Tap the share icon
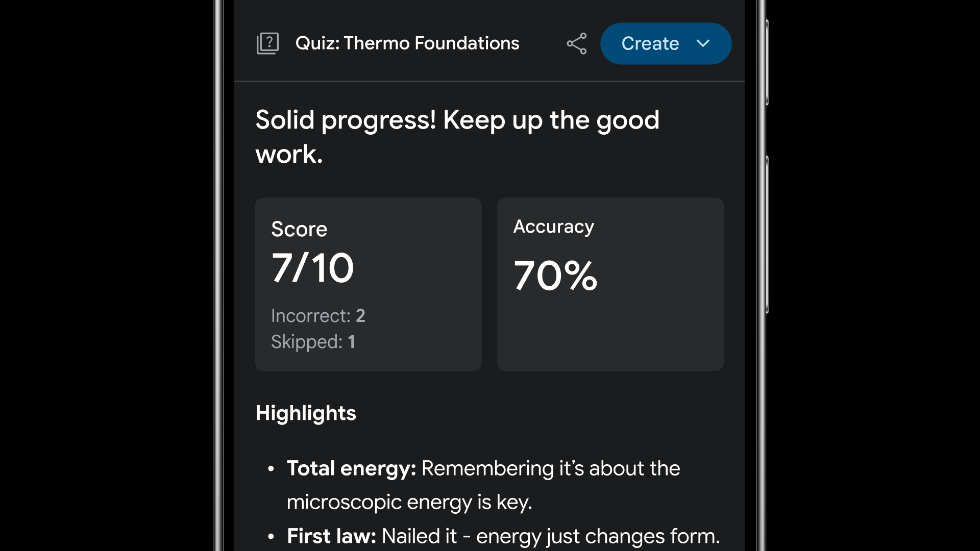Screen dimensions: 980x551 click(x=577, y=43)
